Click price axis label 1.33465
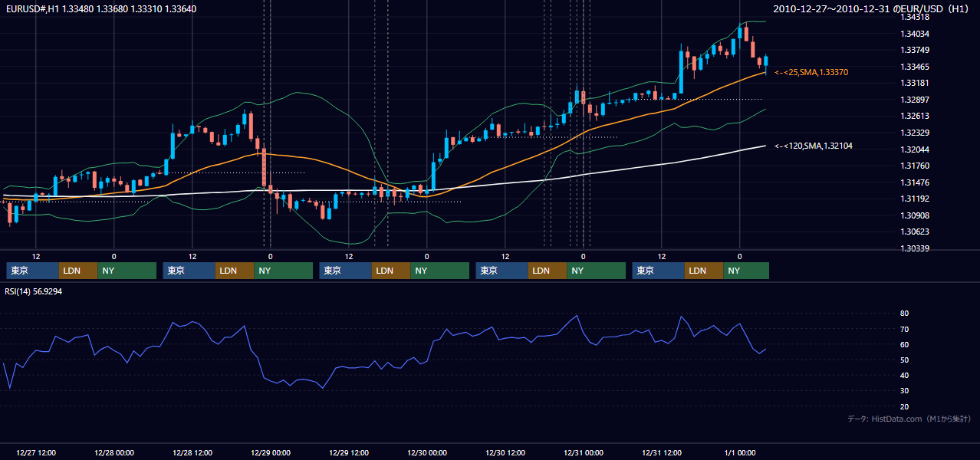Screen dimensions: 980x460 point(914,67)
